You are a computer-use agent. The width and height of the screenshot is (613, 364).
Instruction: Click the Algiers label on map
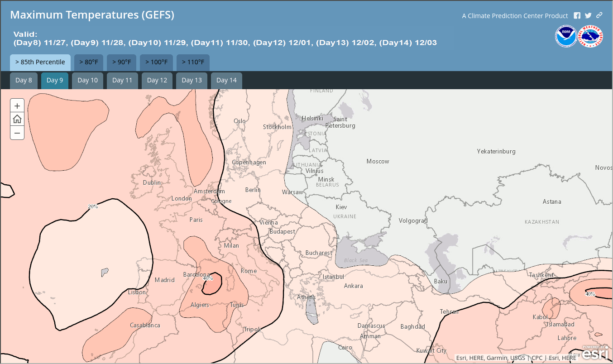tap(200, 305)
